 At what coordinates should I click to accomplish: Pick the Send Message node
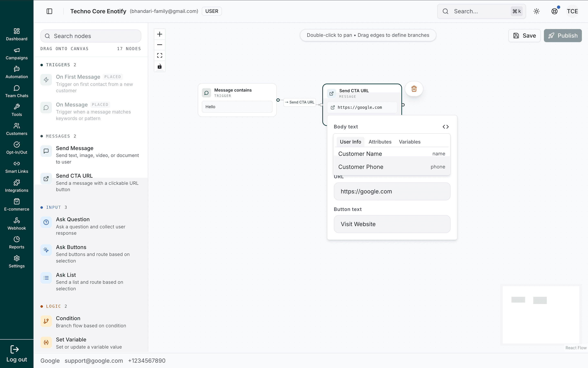(x=91, y=155)
